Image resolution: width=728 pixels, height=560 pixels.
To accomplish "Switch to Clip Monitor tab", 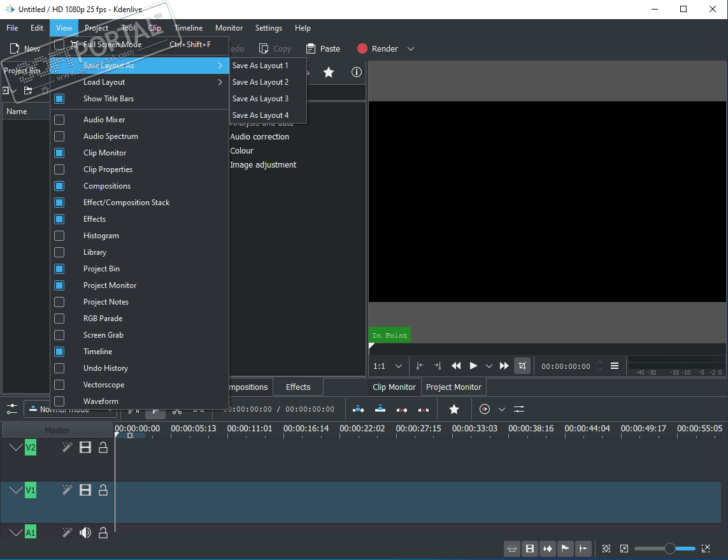I will tap(394, 387).
